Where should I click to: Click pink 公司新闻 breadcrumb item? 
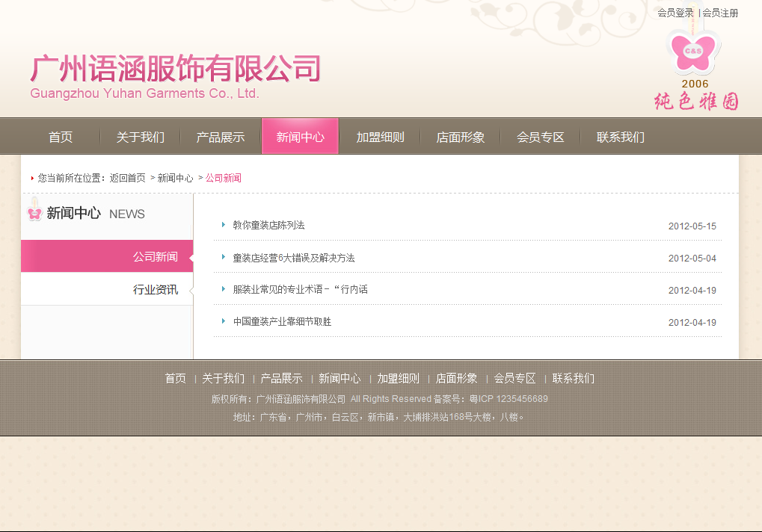[224, 178]
